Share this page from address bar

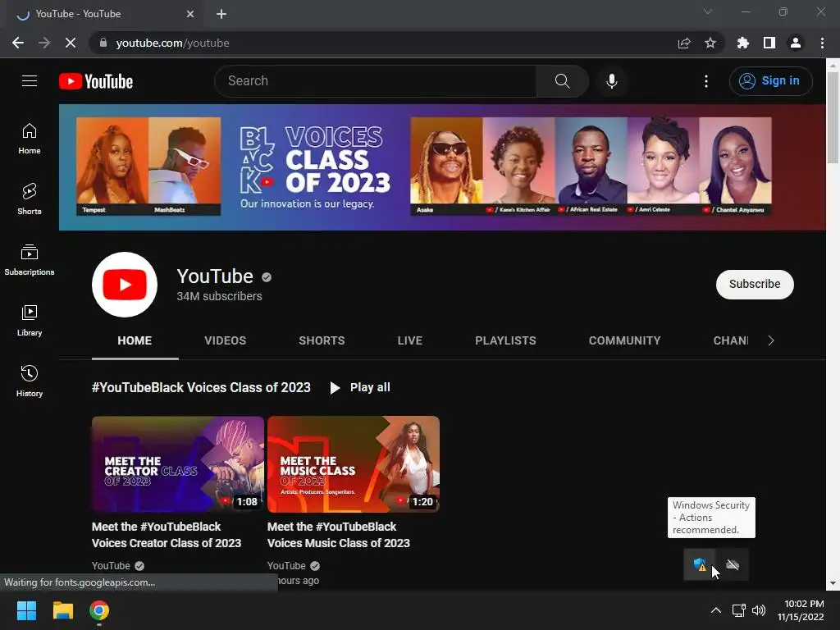coord(684,43)
